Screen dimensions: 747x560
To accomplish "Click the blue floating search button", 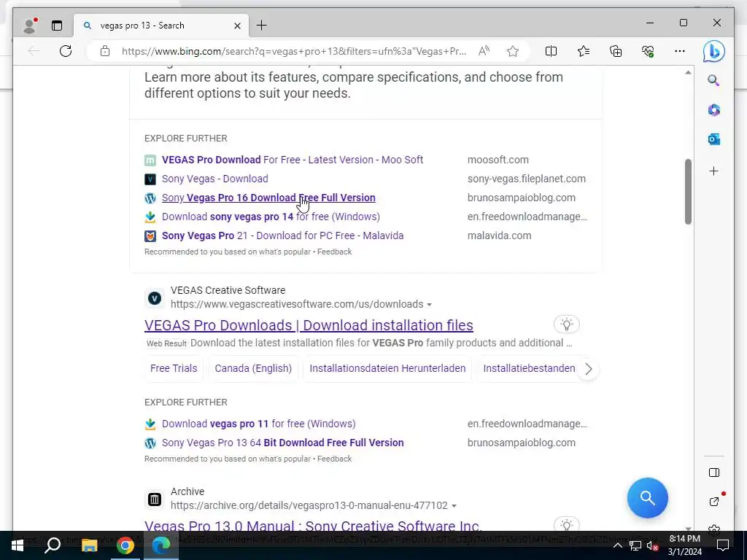I will click(x=648, y=498).
